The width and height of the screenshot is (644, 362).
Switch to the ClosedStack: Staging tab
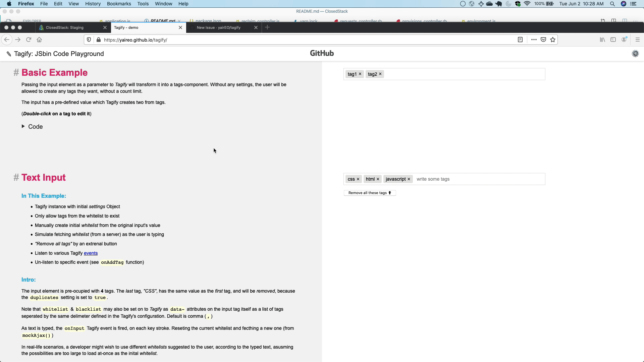(73, 27)
